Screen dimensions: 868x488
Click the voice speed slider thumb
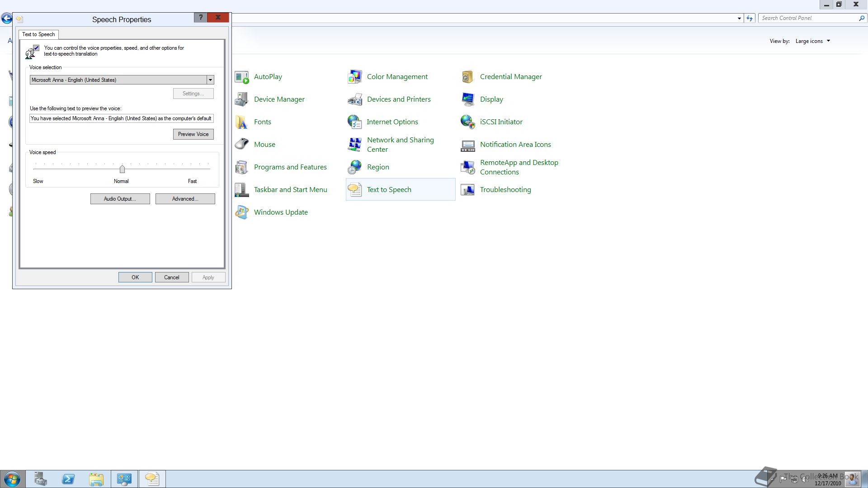(x=122, y=169)
